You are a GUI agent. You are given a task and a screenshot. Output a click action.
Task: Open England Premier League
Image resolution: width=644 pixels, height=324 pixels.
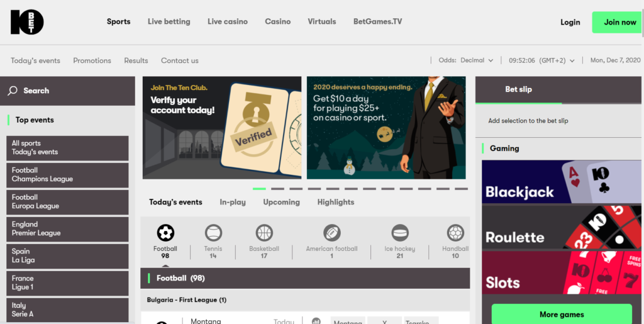pos(67,229)
